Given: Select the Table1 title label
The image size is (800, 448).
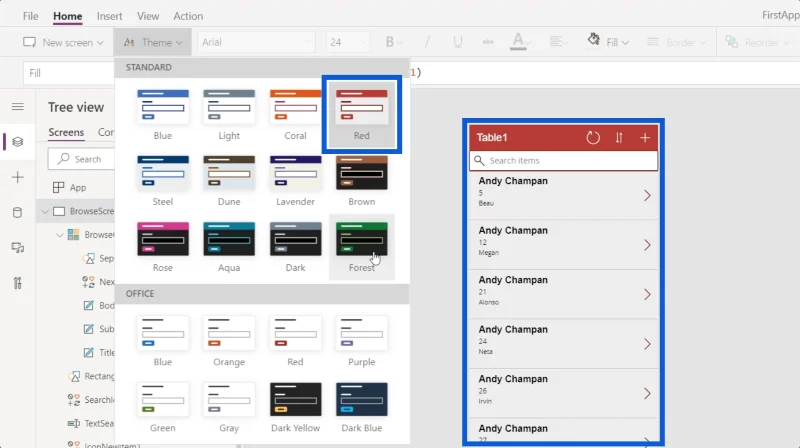Looking at the screenshot, I should 492,137.
